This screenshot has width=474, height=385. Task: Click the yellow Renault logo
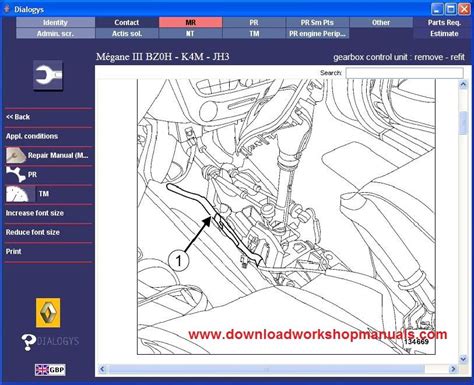point(48,313)
